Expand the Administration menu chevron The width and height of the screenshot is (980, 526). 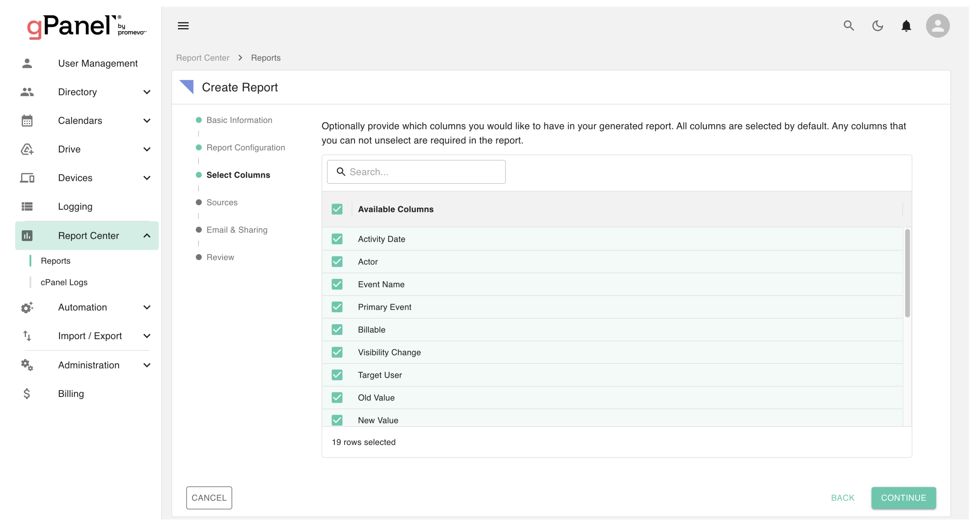(x=146, y=365)
